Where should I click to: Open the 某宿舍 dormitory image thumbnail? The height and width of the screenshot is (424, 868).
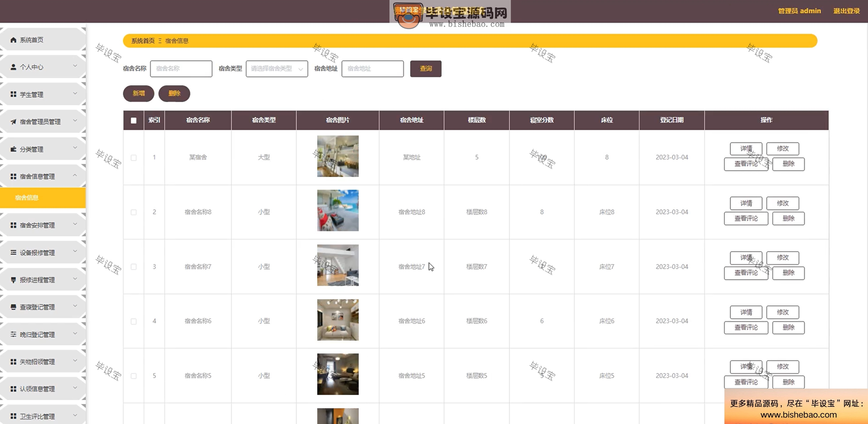point(338,156)
